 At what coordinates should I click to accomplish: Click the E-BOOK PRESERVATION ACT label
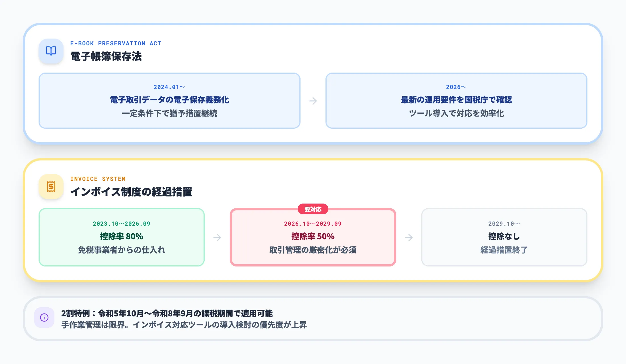(x=116, y=43)
